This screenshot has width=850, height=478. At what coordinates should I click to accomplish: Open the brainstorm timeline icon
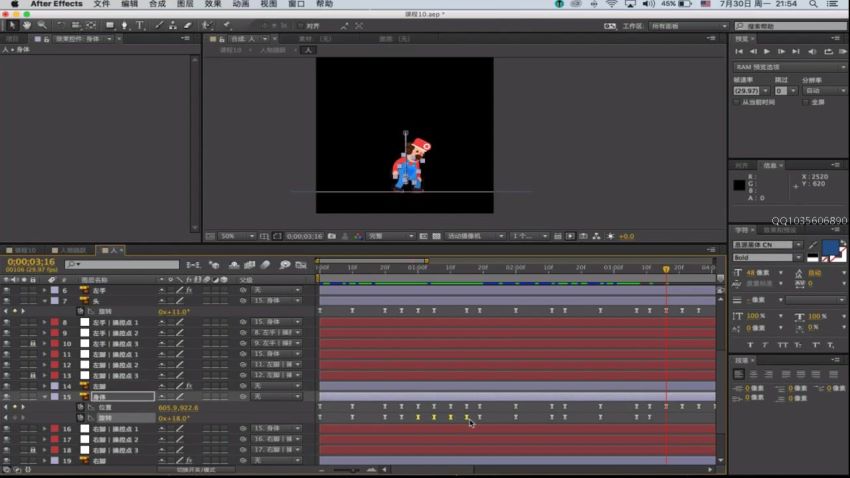click(x=285, y=265)
